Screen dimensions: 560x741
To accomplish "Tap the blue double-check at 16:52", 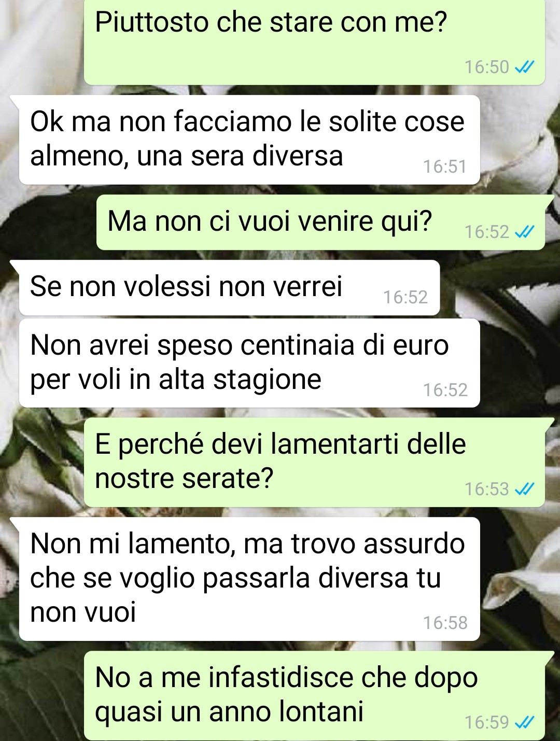I will [524, 232].
